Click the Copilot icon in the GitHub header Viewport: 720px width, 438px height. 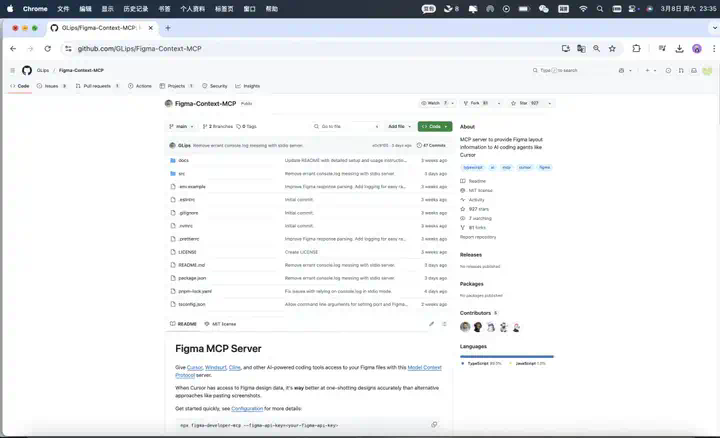click(x=621, y=70)
